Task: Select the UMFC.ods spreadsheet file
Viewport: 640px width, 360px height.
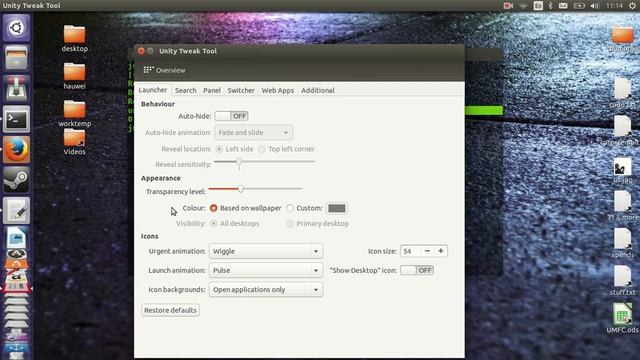Action: point(622,319)
